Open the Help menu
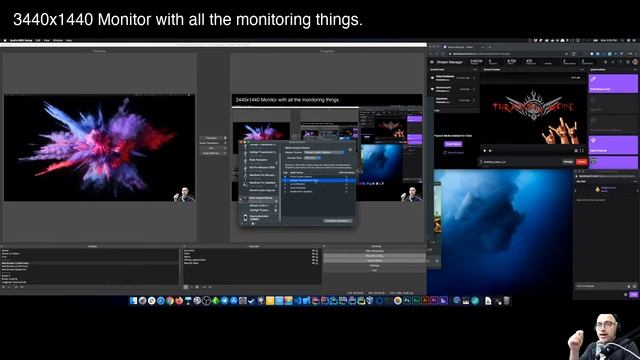The image size is (640, 360). click(69, 40)
